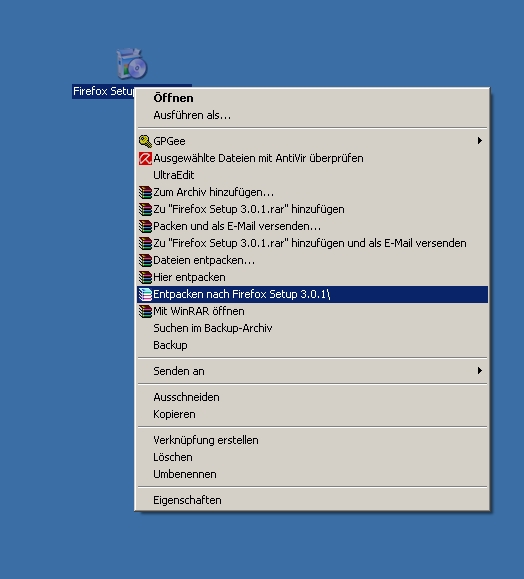Choose Ausschneiden from the menu
The height and width of the screenshot is (579, 524).
pos(312,397)
